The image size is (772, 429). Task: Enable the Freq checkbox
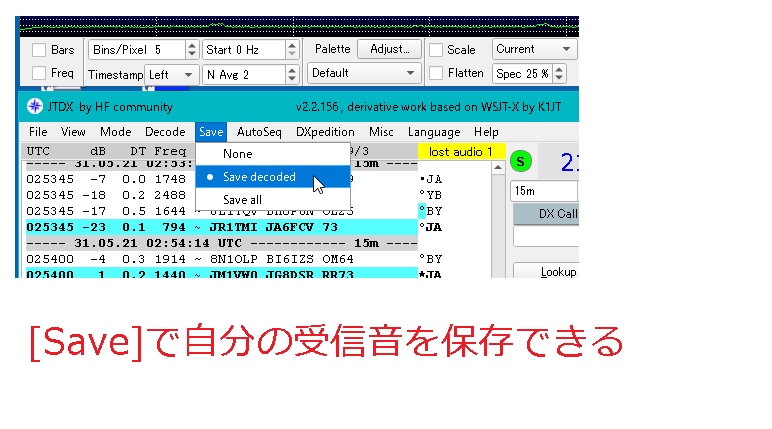38,73
